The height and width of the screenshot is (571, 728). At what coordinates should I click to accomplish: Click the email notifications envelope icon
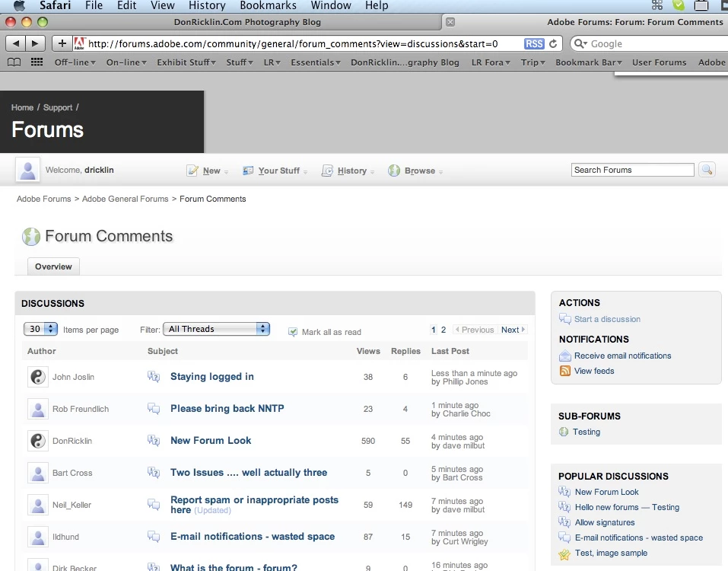(565, 356)
